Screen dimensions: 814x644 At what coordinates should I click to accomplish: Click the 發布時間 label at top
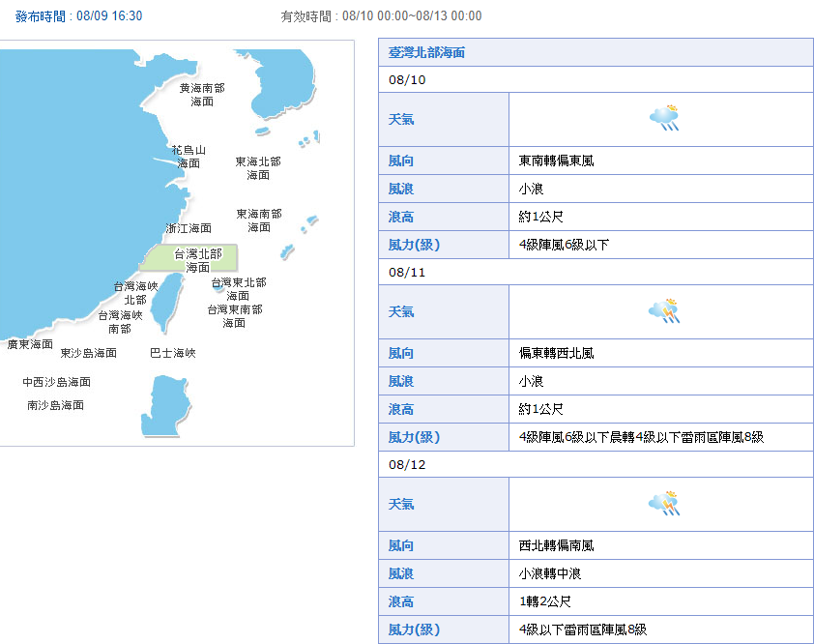[42, 16]
